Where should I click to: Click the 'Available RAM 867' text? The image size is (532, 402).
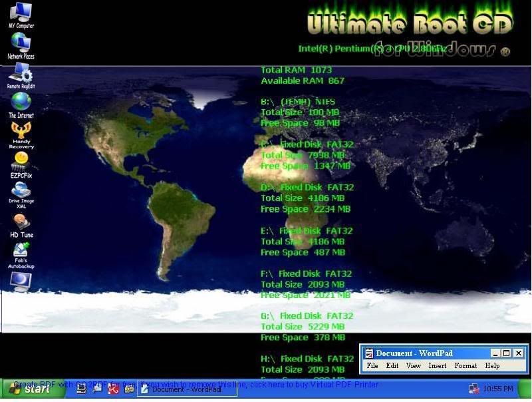tap(303, 81)
